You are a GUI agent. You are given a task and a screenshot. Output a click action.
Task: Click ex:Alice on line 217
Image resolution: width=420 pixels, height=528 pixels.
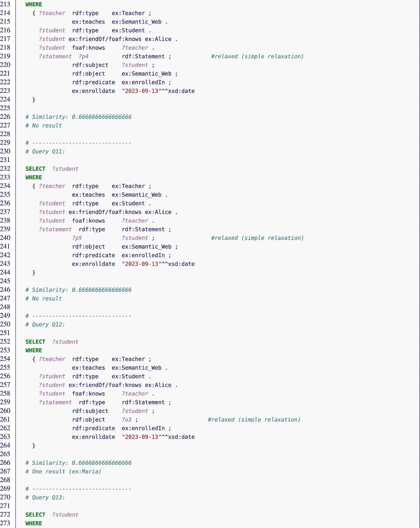click(x=158, y=39)
